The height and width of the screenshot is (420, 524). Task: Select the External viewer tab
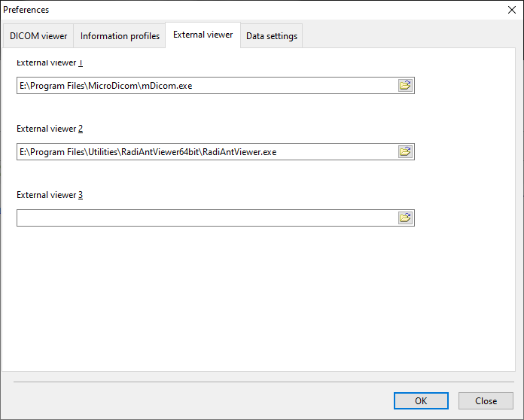(203, 35)
